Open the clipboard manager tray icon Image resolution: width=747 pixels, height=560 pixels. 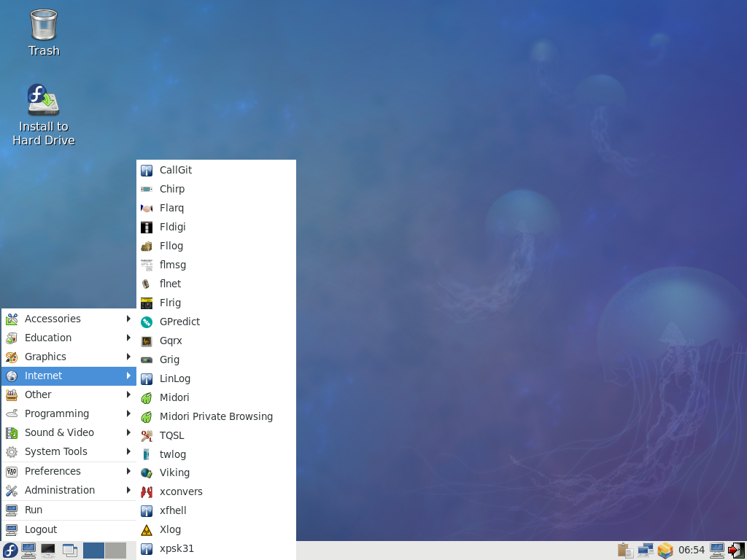(625, 551)
